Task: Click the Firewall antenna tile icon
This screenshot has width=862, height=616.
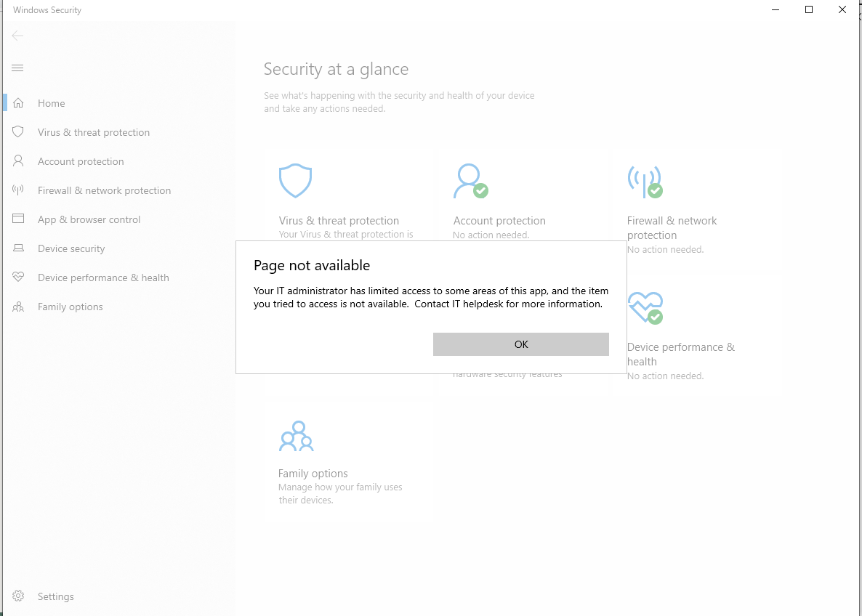Action: pos(645,182)
